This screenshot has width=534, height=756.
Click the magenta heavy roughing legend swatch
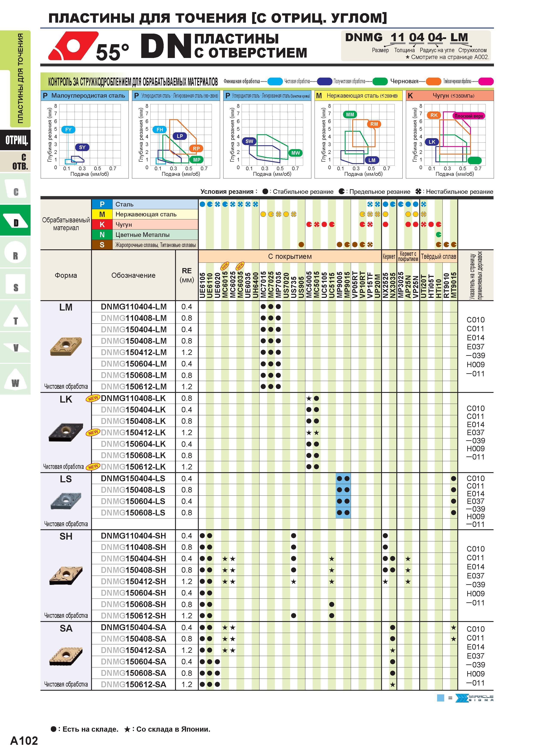486,81
